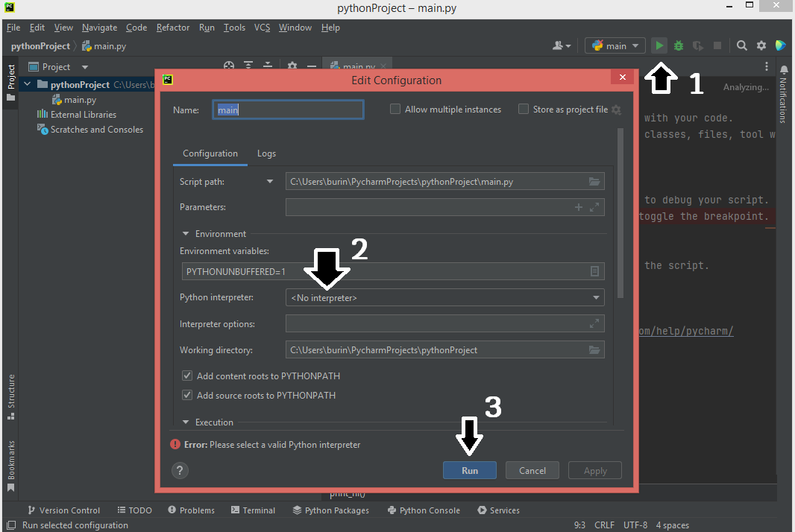Click the UTF-8 encoding status item
The width and height of the screenshot is (795, 532).
[x=635, y=525]
